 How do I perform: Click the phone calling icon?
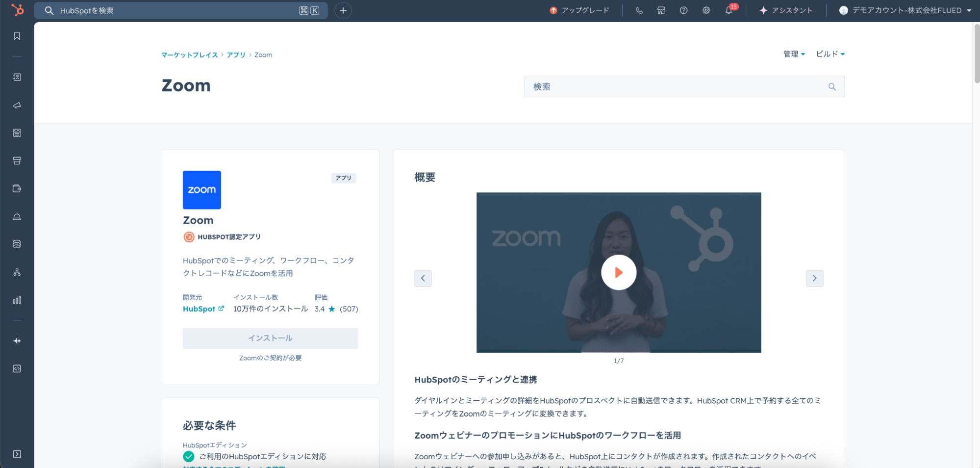point(639,10)
